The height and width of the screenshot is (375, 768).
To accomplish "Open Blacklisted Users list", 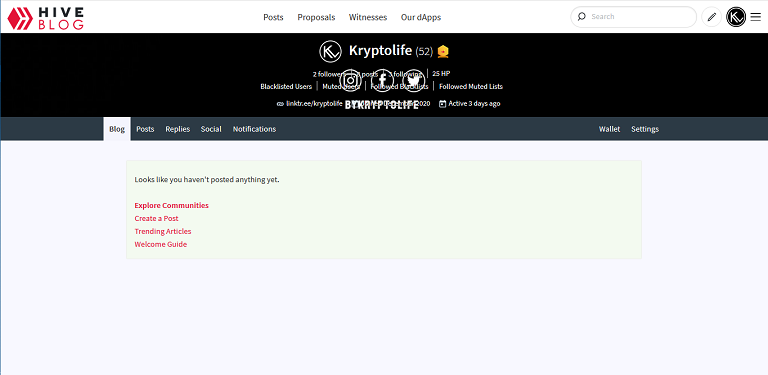I will pyautogui.click(x=286, y=87).
